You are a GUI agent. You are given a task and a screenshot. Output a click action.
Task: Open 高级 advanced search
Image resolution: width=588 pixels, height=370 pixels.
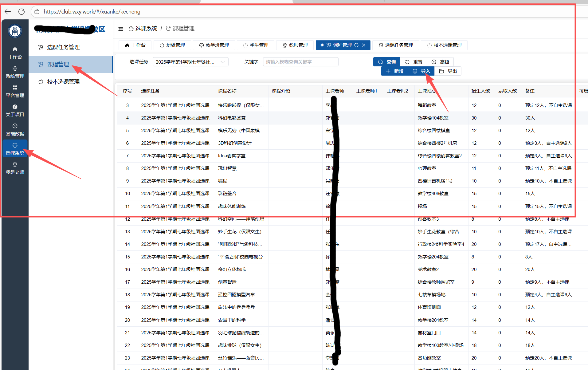441,62
